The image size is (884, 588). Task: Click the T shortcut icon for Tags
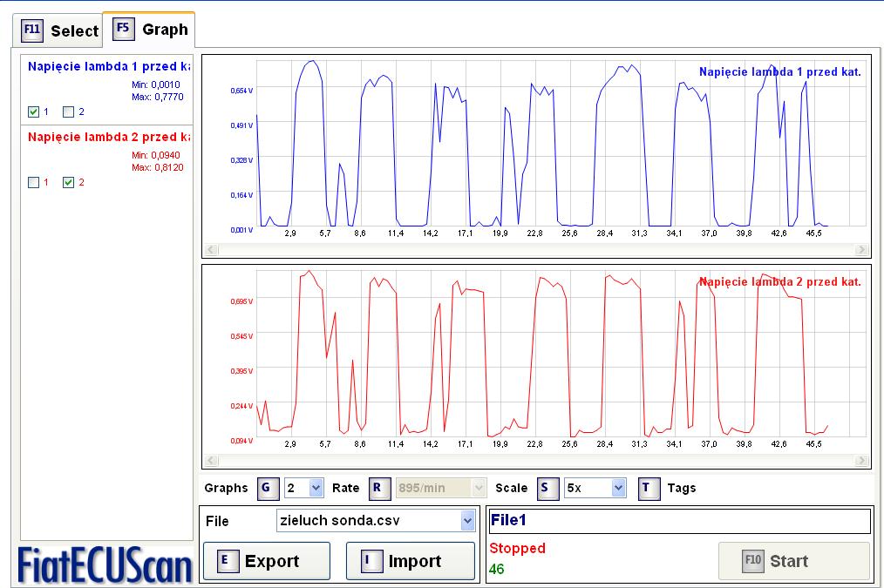click(649, 488)
